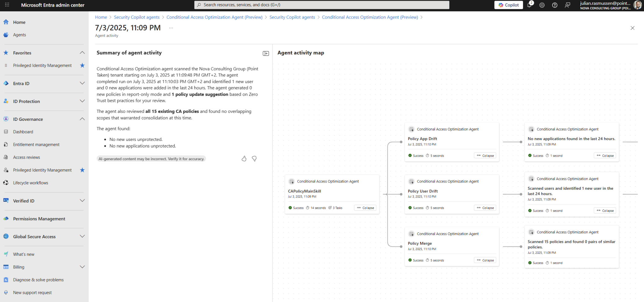Send feedback via the megaphone icon
Image resolution: width=644 pixels, height=302 pixels.
click(567, 5)
